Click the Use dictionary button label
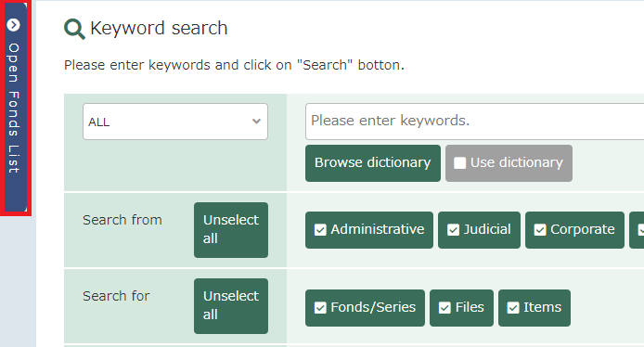The width and height of the screenshot is (644, 347). (x=517, y=162)
